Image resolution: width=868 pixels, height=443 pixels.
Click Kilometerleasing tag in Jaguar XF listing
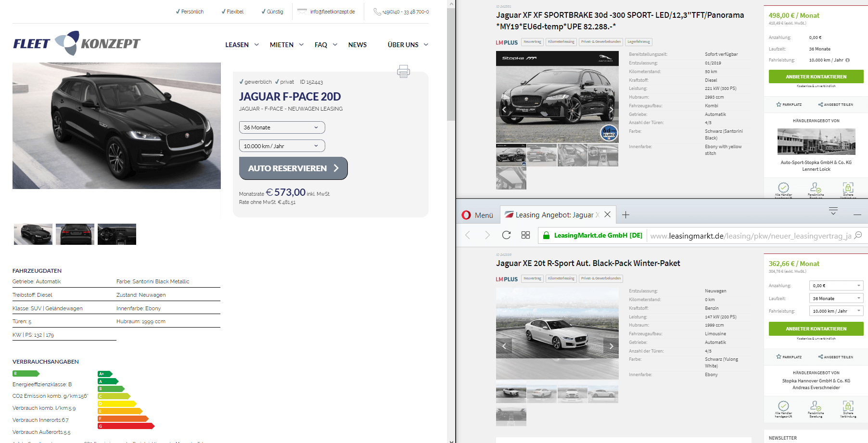tap(561, 42)
